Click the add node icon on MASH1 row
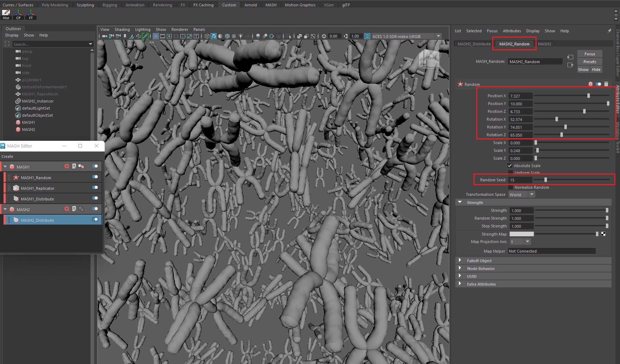This screenshot has height=364, width=620. [67, 166]
